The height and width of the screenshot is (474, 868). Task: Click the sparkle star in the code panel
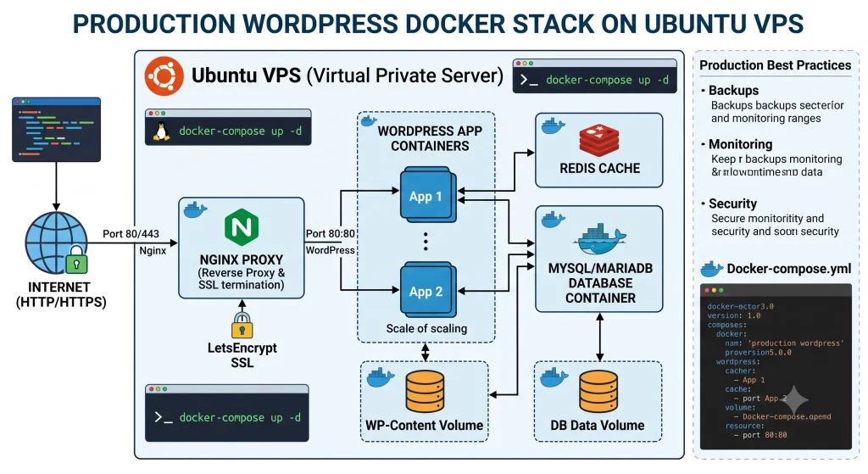tap(793, 399)
